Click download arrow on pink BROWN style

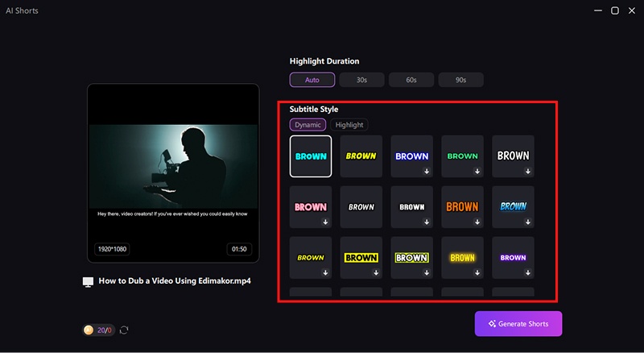coord(326,222)
